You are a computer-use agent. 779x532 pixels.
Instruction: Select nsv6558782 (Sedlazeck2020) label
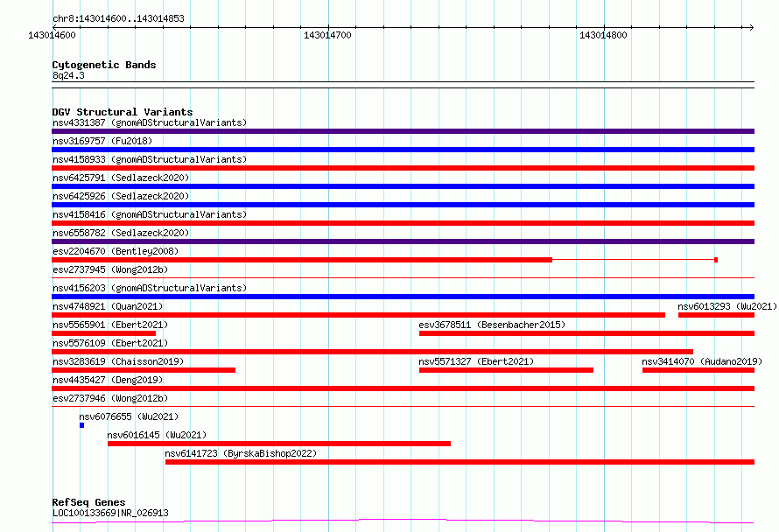click(121, 233)
